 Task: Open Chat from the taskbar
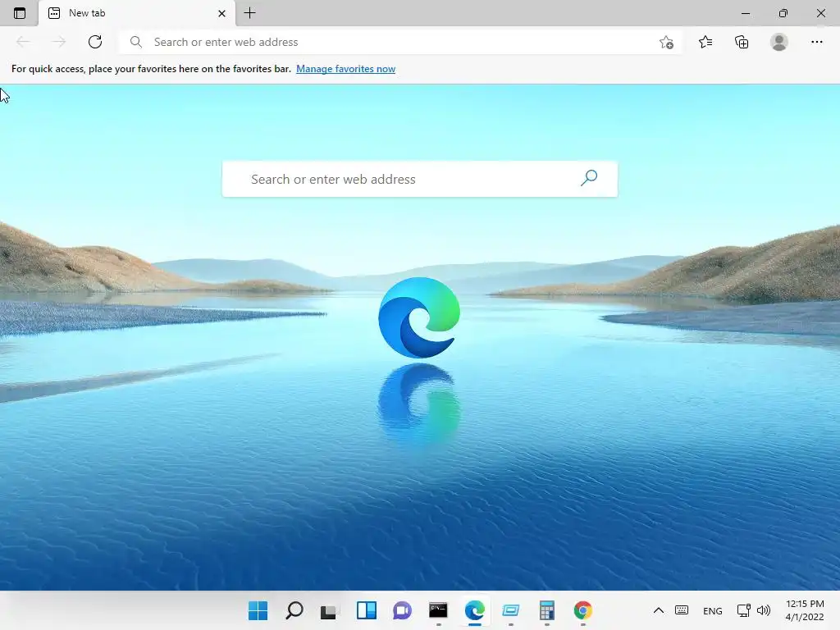pyautogui.click(x=402, y=610)
